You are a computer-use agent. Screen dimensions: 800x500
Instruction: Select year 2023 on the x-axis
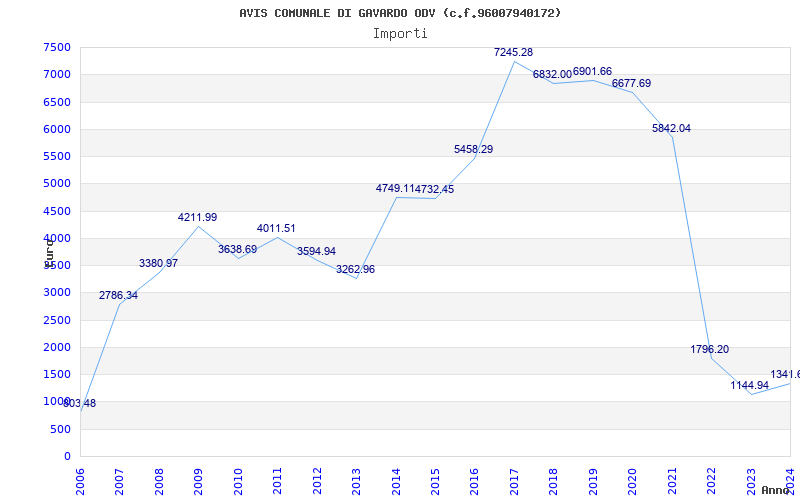pyautogui.click(x=751, y=481)
